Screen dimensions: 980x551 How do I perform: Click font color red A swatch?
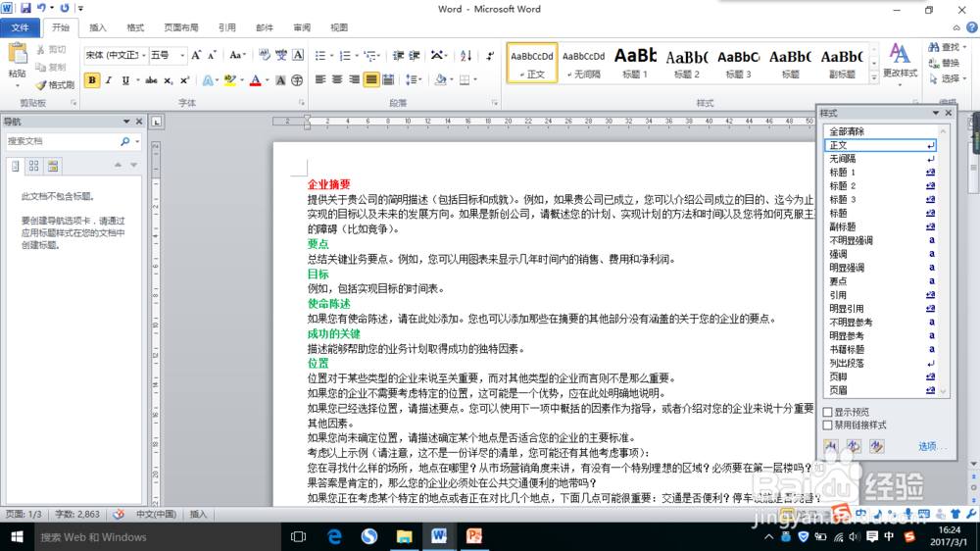(255, 80)
